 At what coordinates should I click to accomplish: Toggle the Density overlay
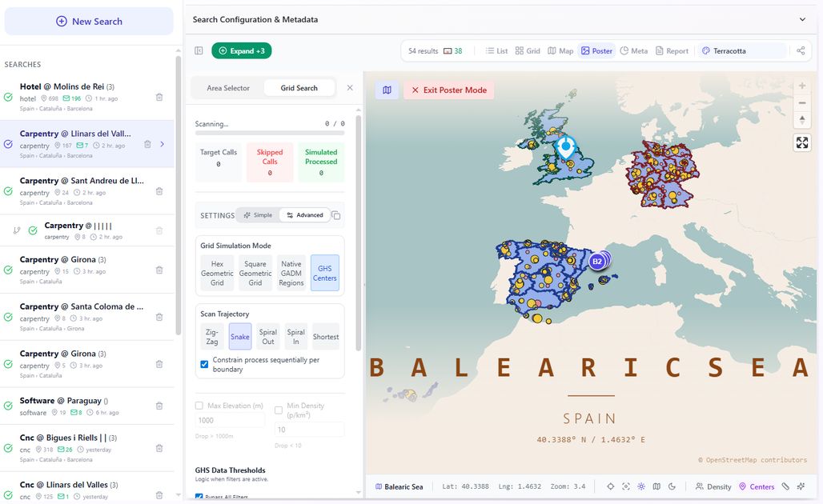[713, 486]
